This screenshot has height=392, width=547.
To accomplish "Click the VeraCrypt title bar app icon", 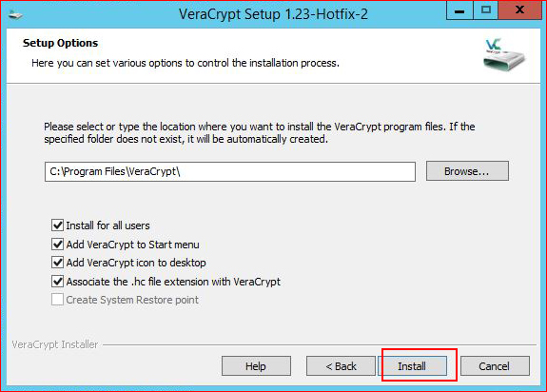I will [x=16, y=14].
